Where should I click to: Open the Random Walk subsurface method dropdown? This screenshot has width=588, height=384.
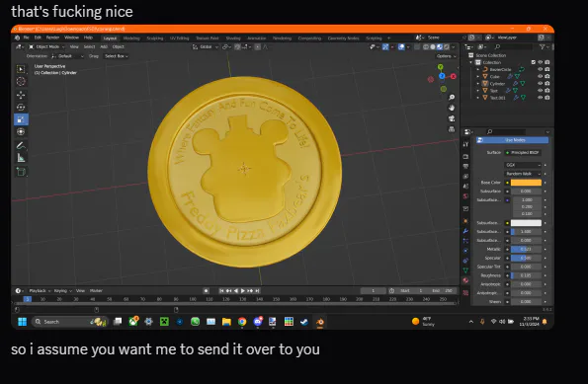coord(523,174)
